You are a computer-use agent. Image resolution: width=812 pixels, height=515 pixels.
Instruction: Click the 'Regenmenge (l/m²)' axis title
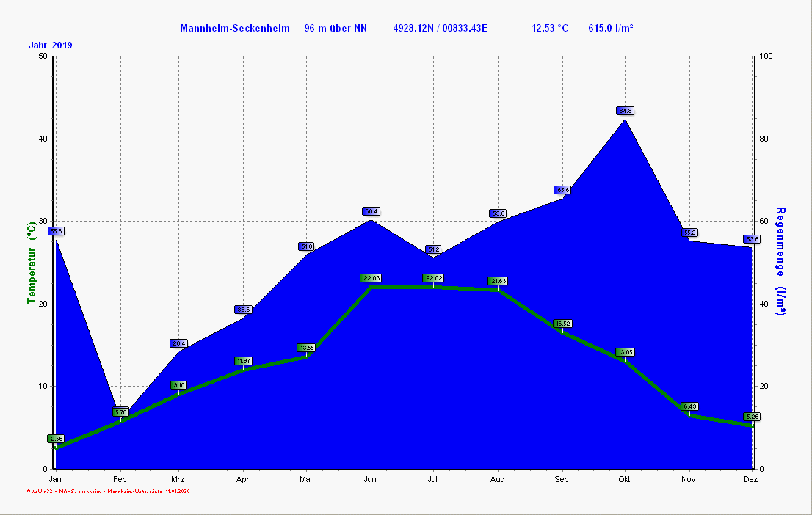(781, 262)
